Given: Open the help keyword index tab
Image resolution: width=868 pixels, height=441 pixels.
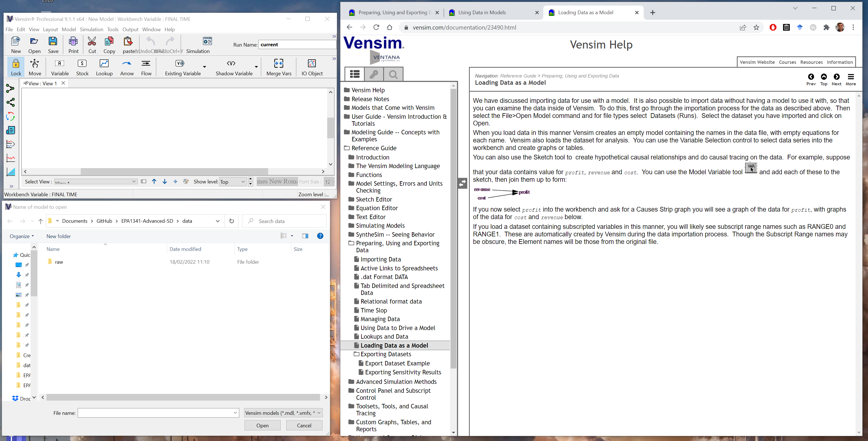Looking at the screenshot, I should point(374,74).
